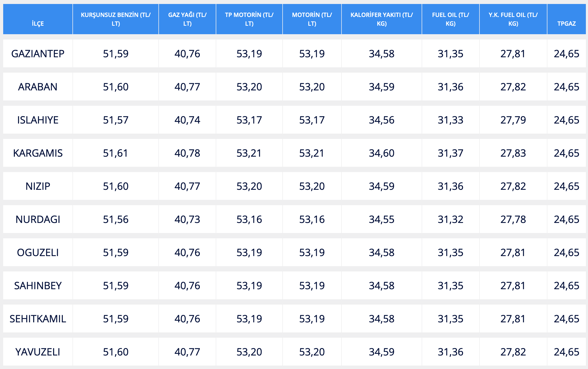Select the GAZ YAĞI column header
The width and height of the screenshot is (588, 369).
pos(187,19)
